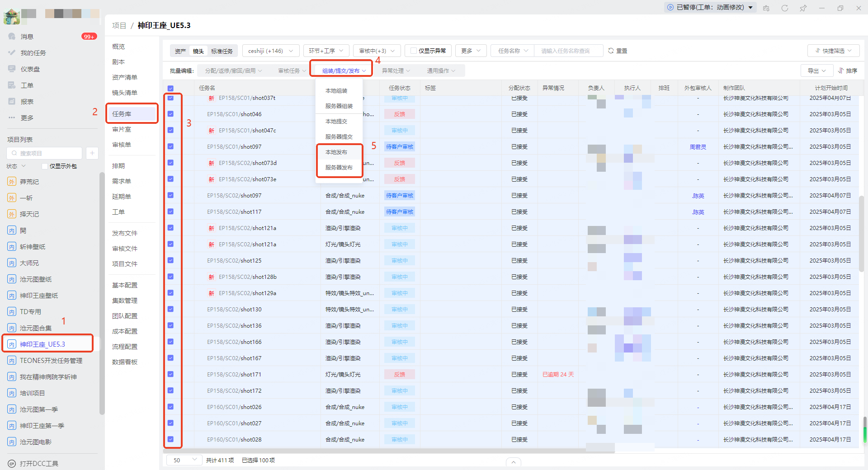
Task: Select 本地发布 from the dropdown menu
Action: [336, 152]
